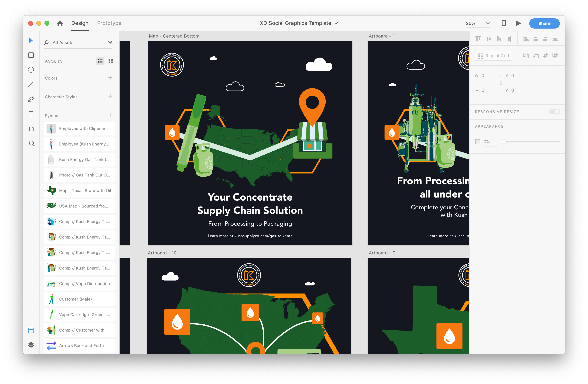Screen dimensions: 588x384
Task: Click the grid view toggle in Assets
Action: 111,61
